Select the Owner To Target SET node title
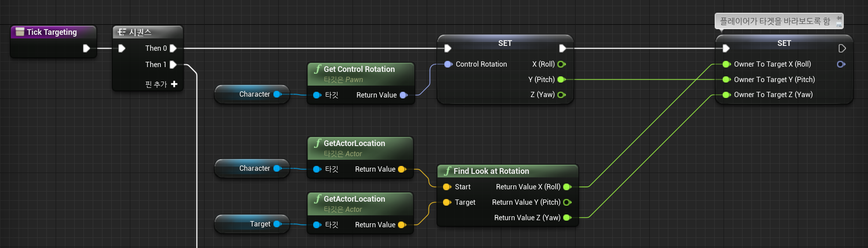The image size is (868, 248). 784,43
